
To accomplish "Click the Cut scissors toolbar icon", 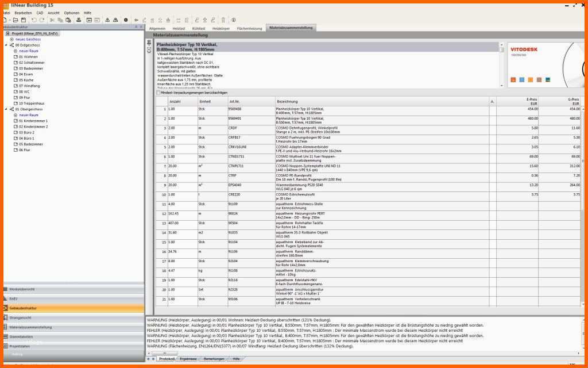I will [52, 20].
